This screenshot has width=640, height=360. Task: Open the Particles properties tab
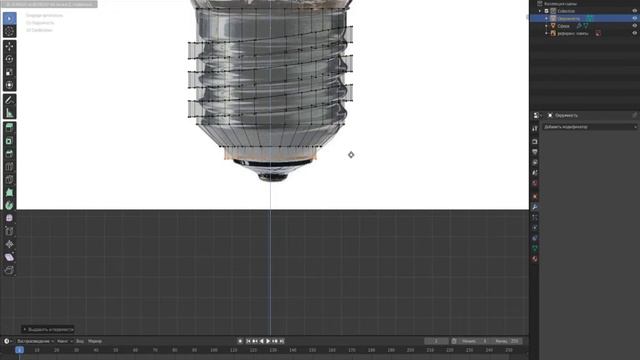click(535, 217)
